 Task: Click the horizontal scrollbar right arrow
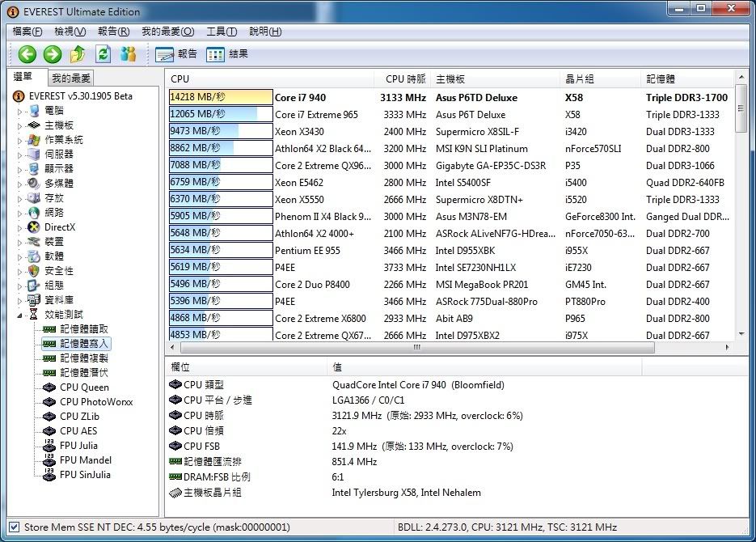coord(728,347)
